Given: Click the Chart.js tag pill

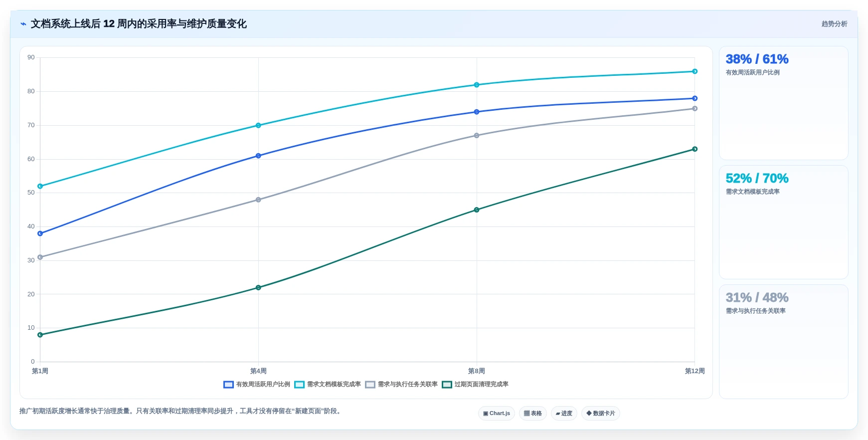Looking at the screenshot, I should (x=497, y=413).
